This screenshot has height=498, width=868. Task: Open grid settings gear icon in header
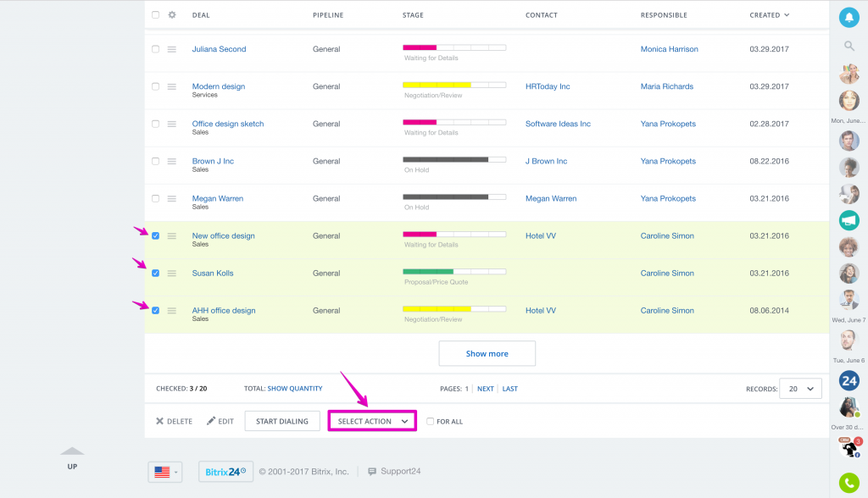click(172, 15)
